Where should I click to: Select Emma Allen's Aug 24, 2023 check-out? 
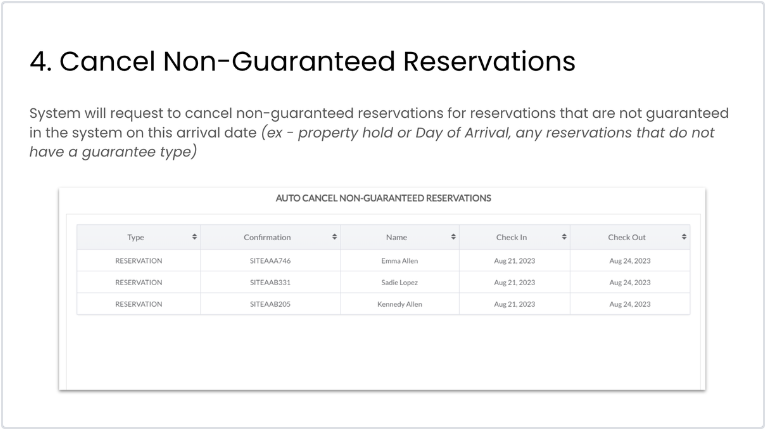tap(630, 260)
